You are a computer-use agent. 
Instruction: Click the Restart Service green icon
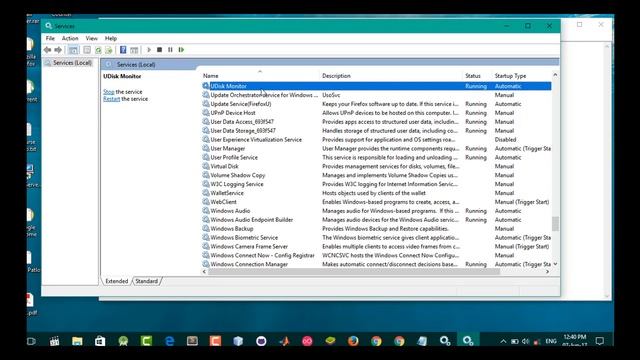(181, 50)
